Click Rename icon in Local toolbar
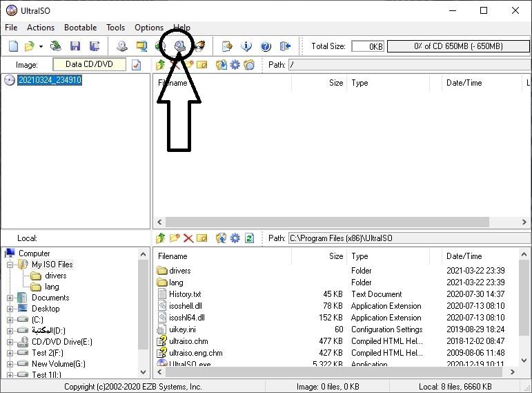The width and height of the screenshot is (532, 393). click(202, 238)
